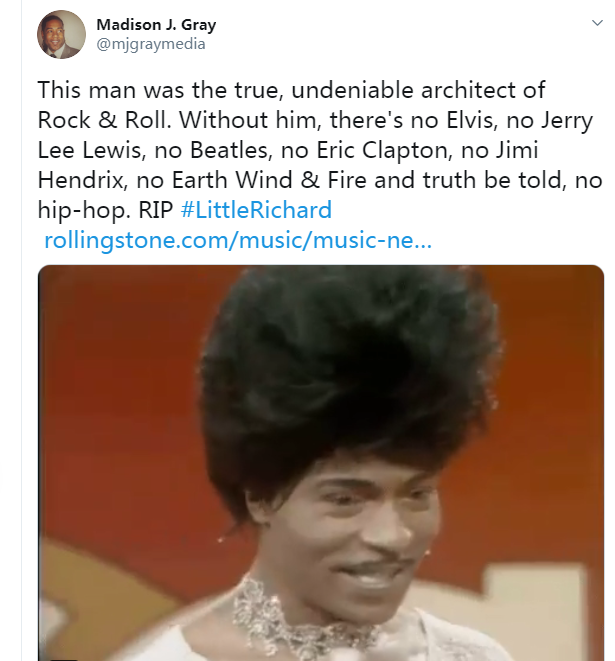
Task: Open the rollingstone.com article link
Action: pyautogui.click(x=238, y=240)
